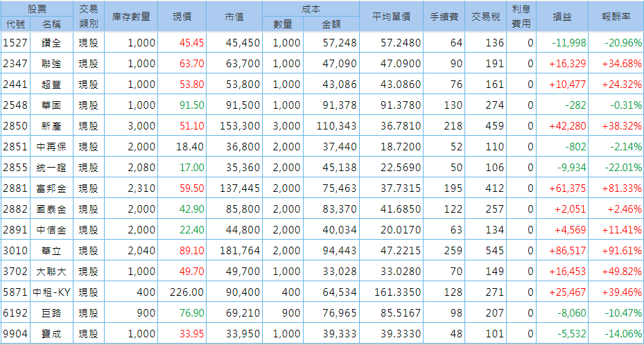Click return rate +81.33%
The width and height of the screenshot is (644, 345).
[x=622, y=188]
